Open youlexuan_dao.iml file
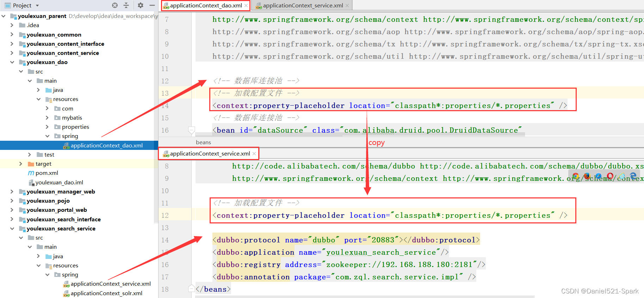Screen dimensions: 644x298 coord(59,182)
